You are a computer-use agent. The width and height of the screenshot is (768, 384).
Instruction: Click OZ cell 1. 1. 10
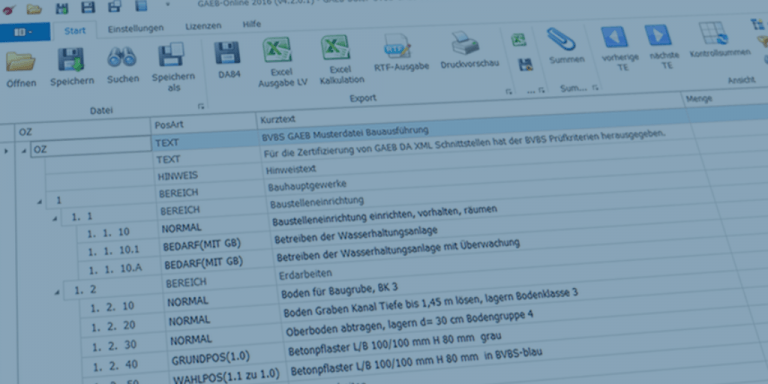109,233
